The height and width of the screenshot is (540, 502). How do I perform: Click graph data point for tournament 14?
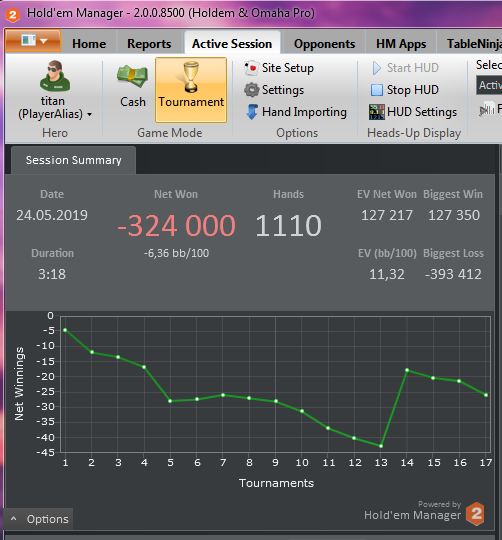click(407, 370)
